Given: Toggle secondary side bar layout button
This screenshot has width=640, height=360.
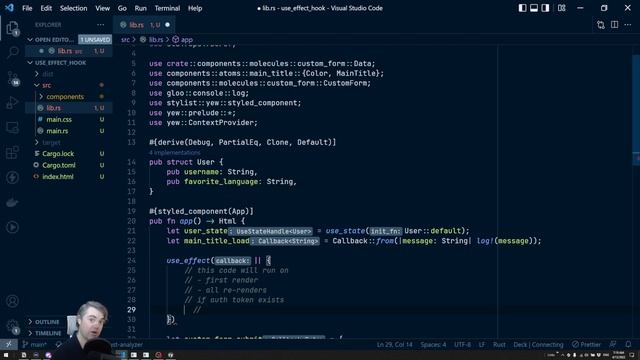Looking at the screenshot, I should 545,8.
